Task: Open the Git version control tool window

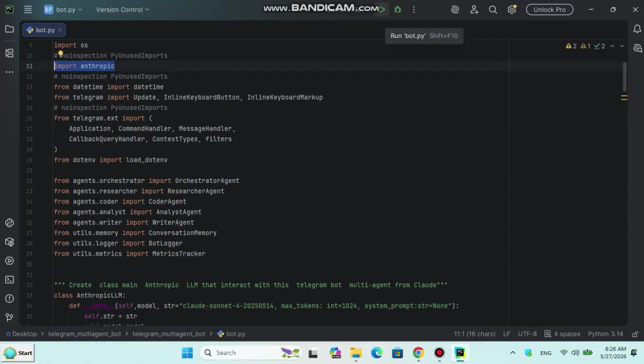Action: click(x=9, y=317)
